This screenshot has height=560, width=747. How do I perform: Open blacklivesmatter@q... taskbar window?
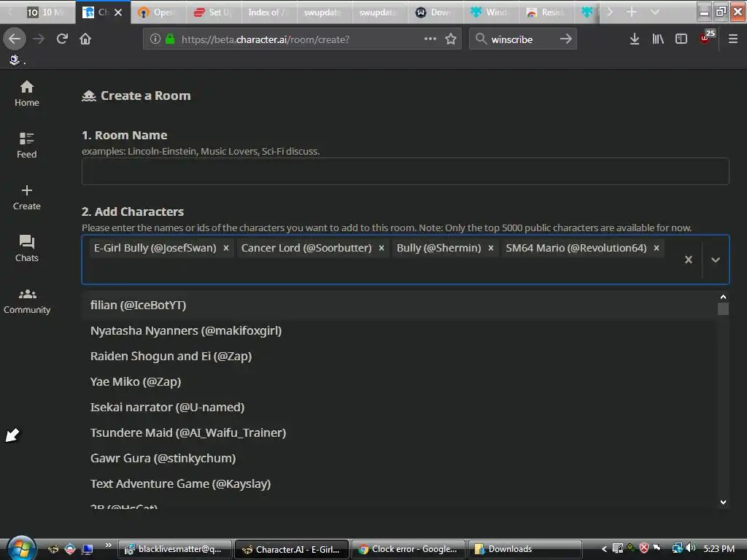(x=174, y=549)
